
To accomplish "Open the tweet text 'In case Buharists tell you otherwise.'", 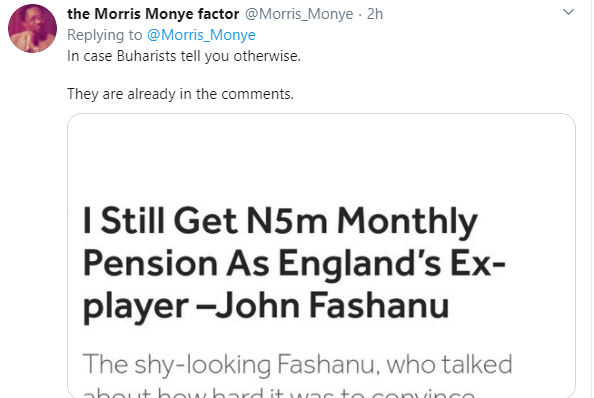I will point(184,56).
